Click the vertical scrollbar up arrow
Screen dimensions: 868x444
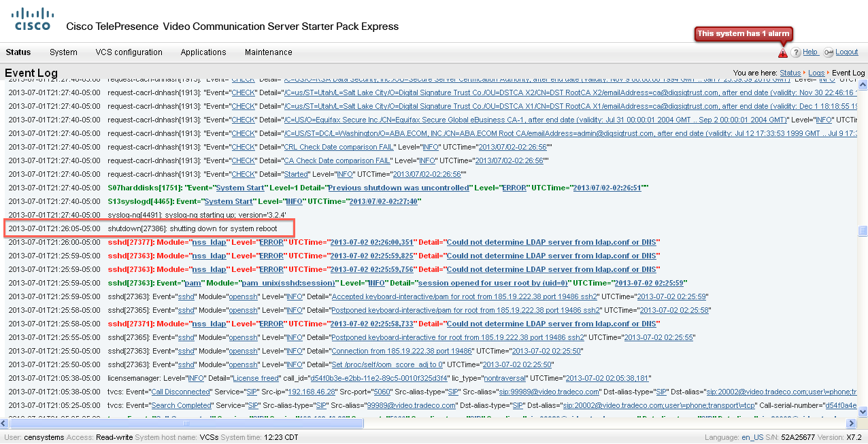click(x=862, y=85)
